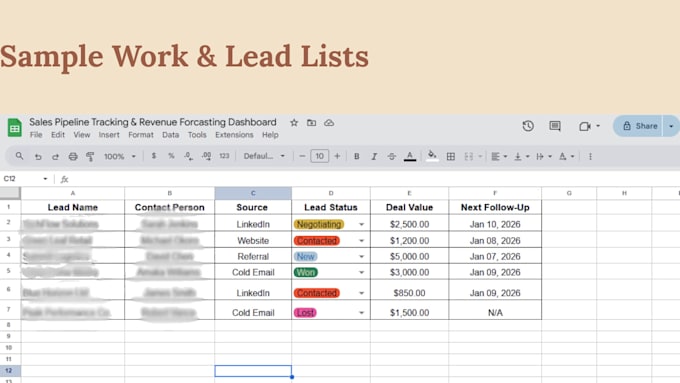Decrease font size minus button

coord(302,156)
